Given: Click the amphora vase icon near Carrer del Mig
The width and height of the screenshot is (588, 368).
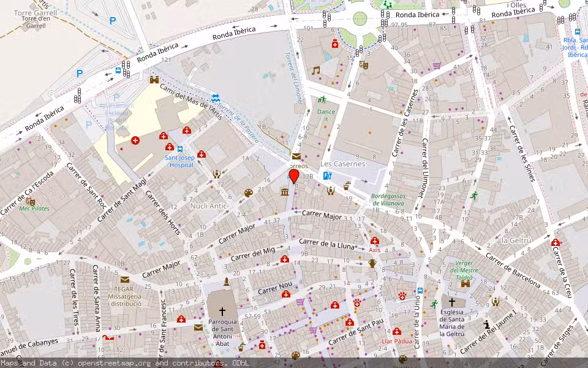Looking at the screenshot, I should [372, 264].
